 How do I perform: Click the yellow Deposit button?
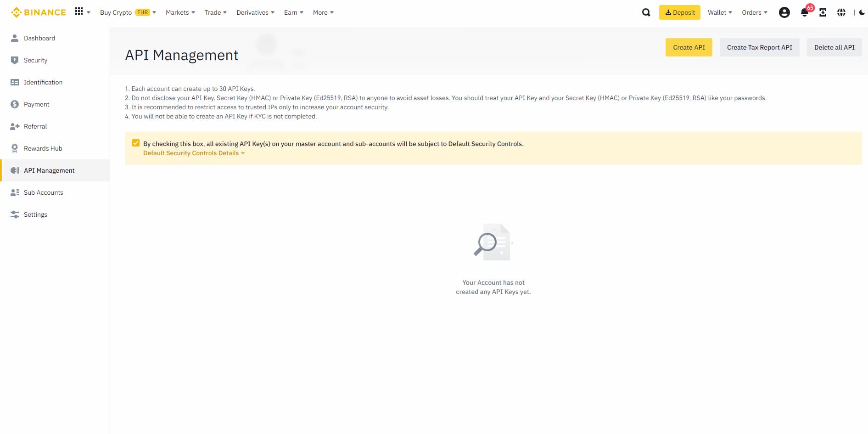point(679,12)
